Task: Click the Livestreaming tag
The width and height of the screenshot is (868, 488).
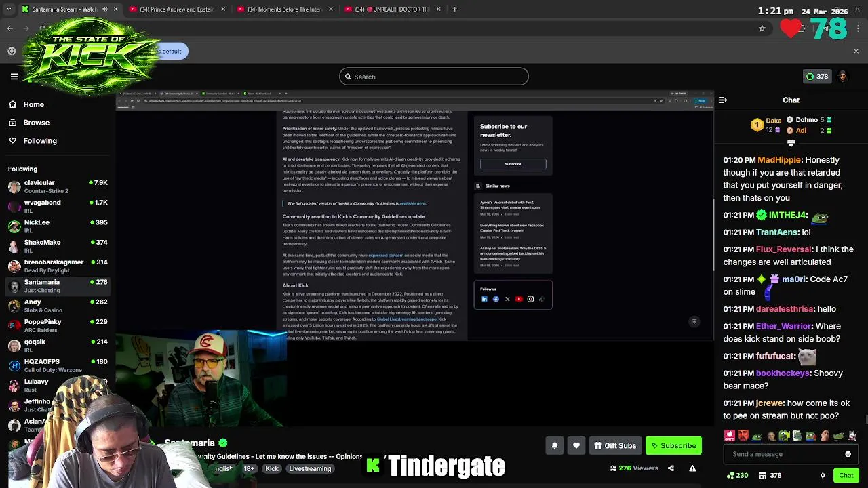Action: click(x=310, y=468)
